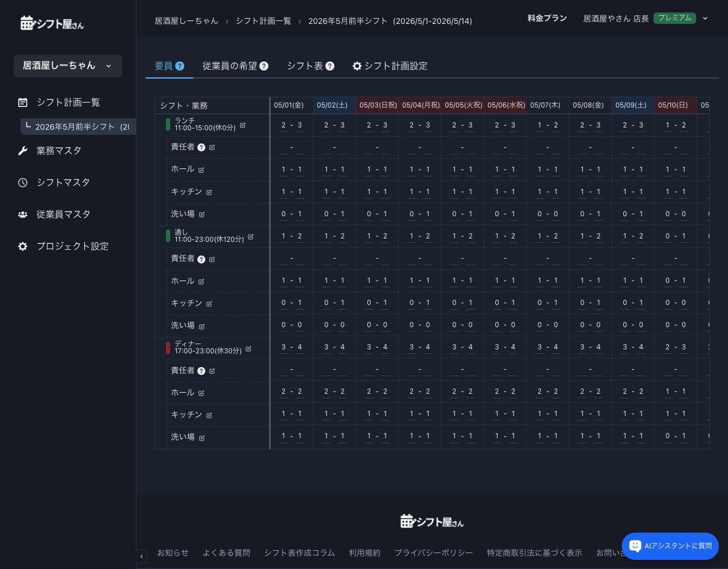728x569 pixels.
Task: Edit the ランチ shift via its pencil icon
Action: 243,126
